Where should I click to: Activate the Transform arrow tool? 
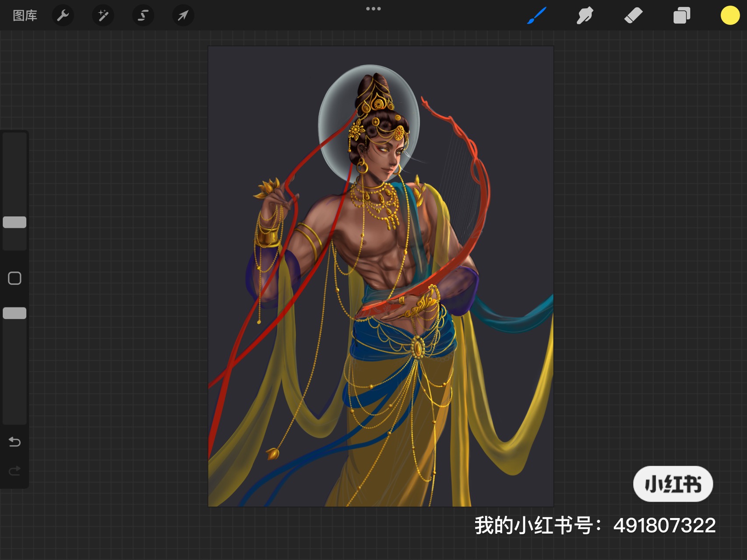point(183,16)
